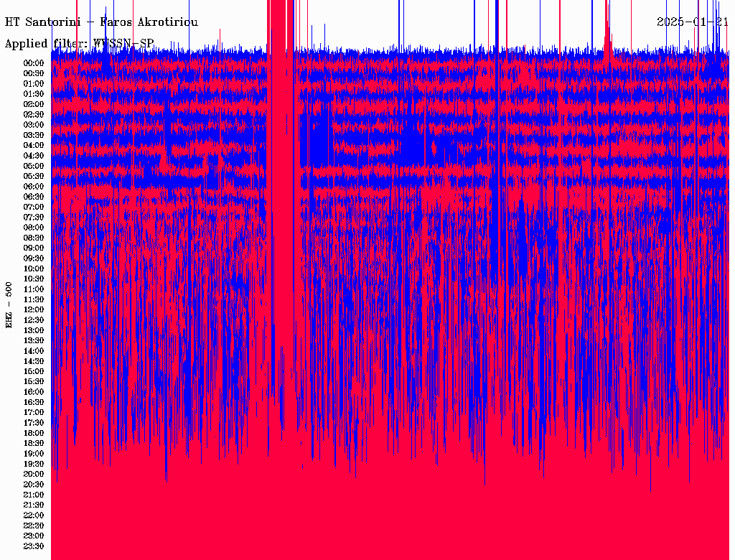The width and height of the screenshot is (735, 560).
Task: Select the 05:30 time label
Action: 34,176
